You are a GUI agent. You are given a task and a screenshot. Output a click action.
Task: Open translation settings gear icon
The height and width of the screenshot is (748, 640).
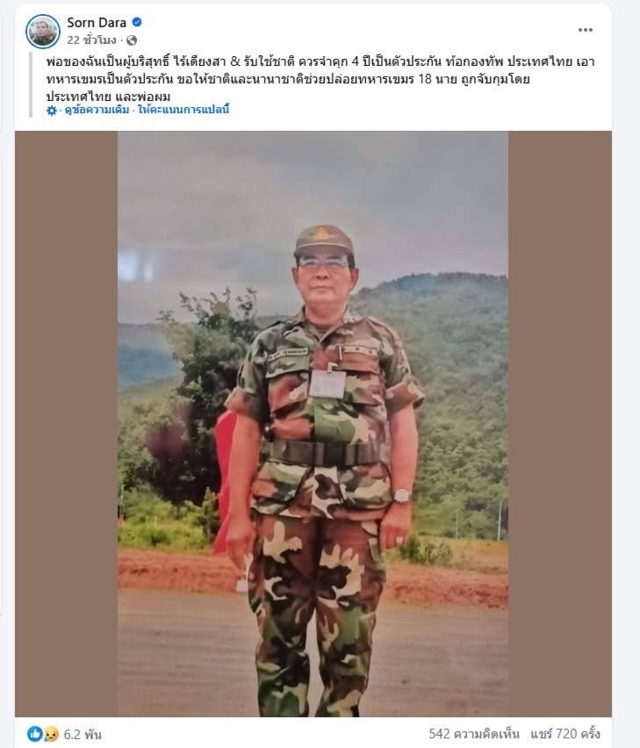tap(52, 110)
